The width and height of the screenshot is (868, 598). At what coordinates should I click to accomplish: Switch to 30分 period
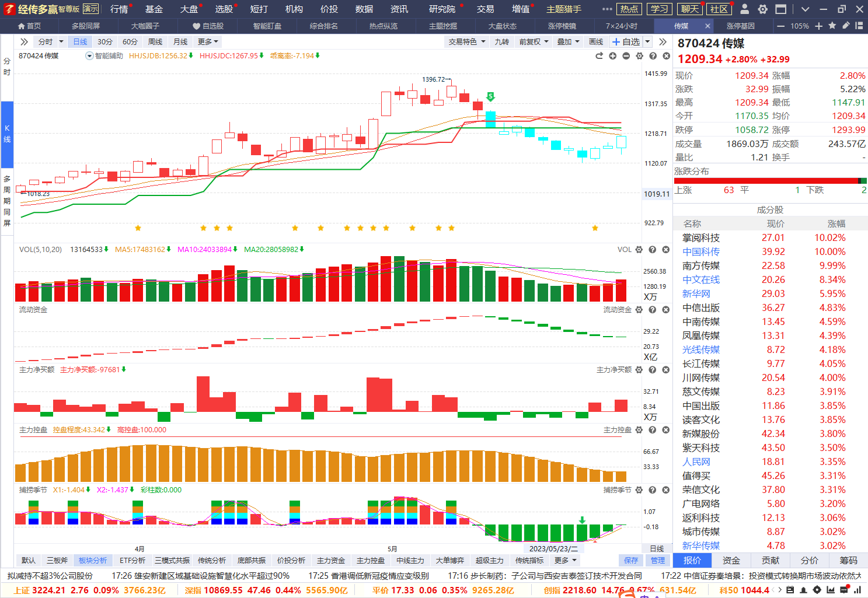[105, 42]
